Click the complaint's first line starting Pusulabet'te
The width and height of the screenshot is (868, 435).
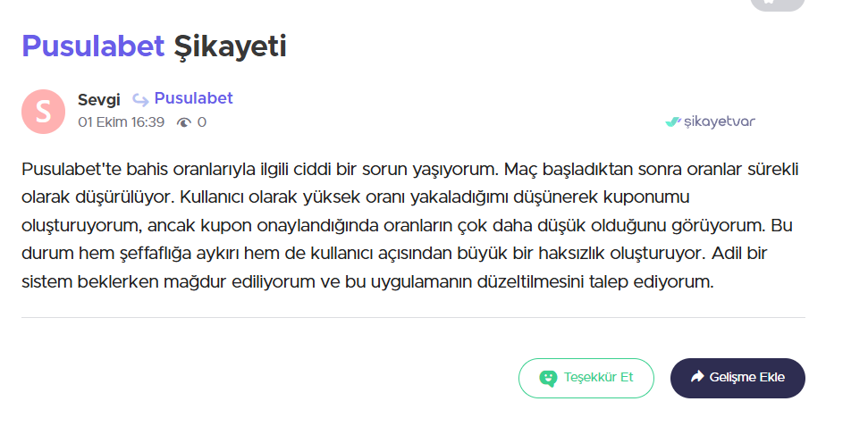click(x=409, y=169)
